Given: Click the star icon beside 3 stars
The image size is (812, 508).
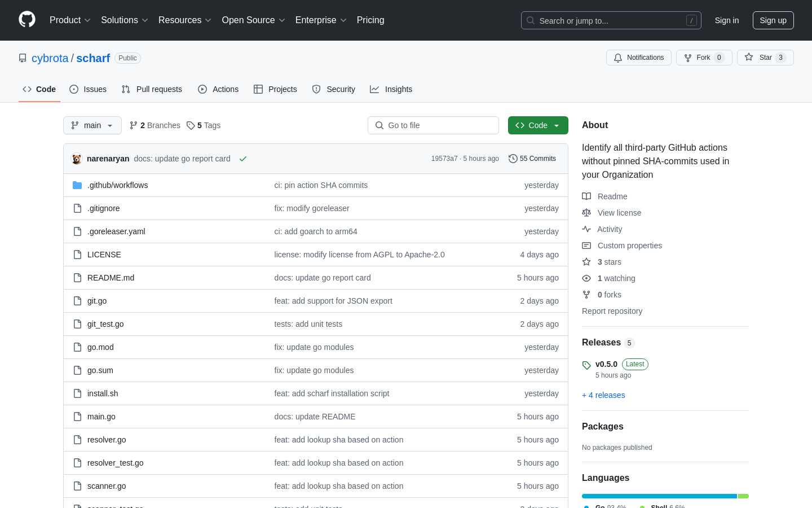Looking at the screenshot, I should click(586, 262).
